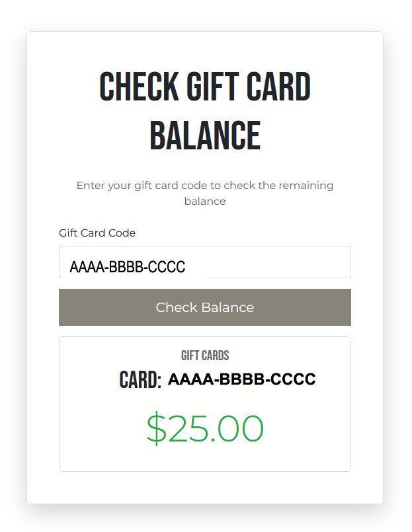Click the large "Balance" heading word
The height and width of the screenshot is (532, 412).
(x=205, y=135)
